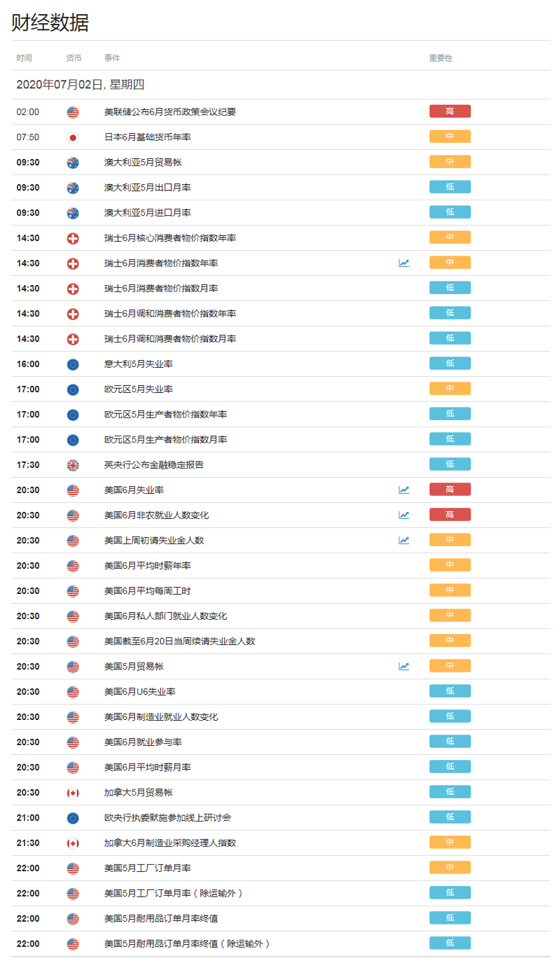The height and width of the screenshot is (963, 560).
Task: Click Japan flag next to 日本6月基础货币年率
Action: 73,137
